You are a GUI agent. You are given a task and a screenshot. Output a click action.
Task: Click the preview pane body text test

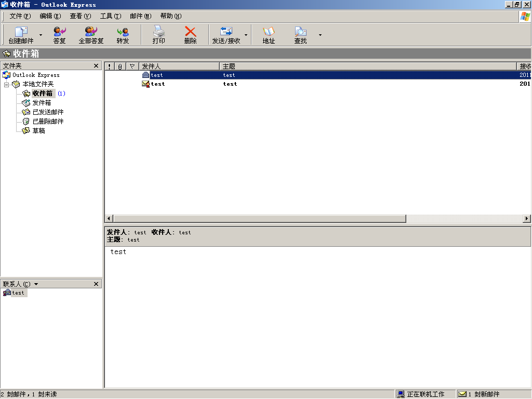(118, 252)
